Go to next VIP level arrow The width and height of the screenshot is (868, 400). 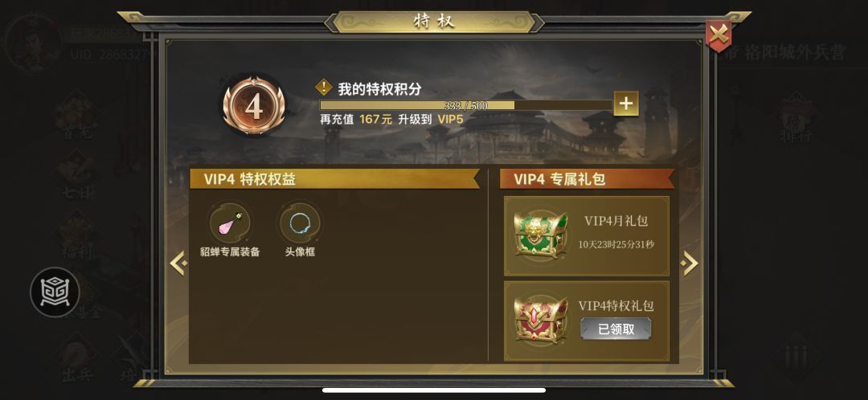pyautogui.click(x=690, y=263)
